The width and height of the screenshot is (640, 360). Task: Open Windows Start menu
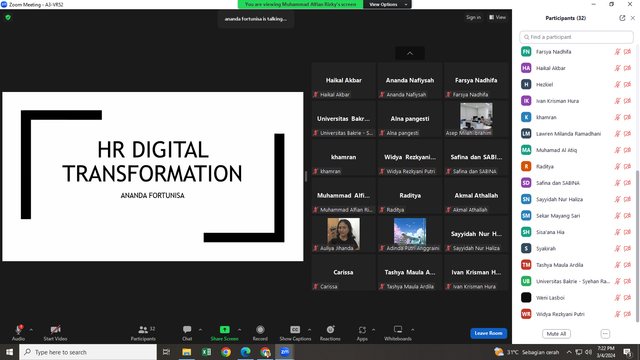9,352
